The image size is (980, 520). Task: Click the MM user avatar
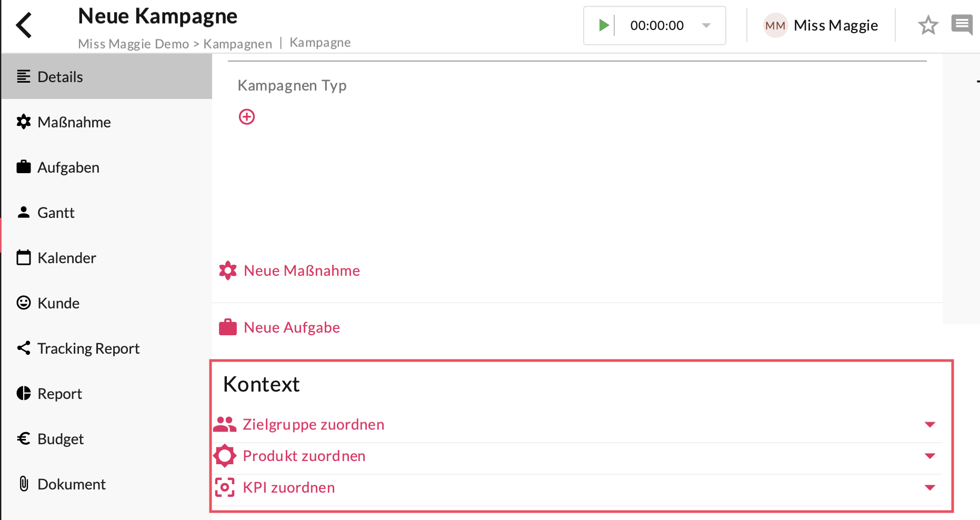click(775, 25)
